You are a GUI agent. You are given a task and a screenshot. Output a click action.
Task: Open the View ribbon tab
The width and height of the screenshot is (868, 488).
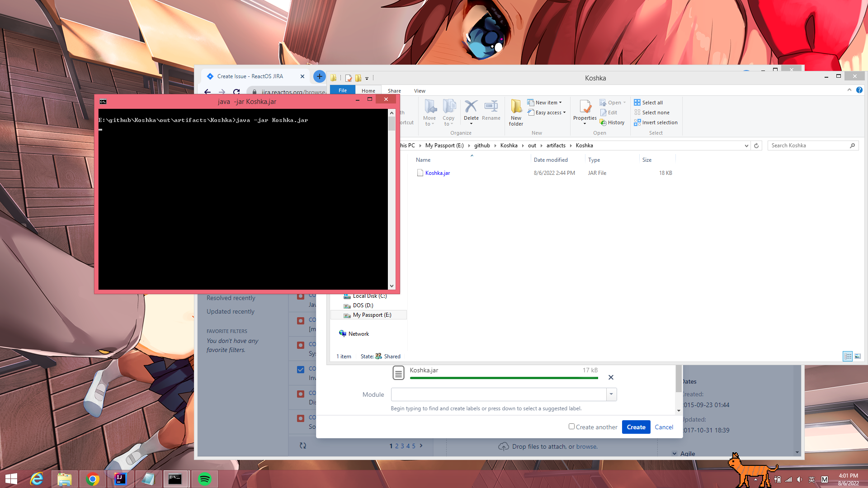[x=420, y=91]
